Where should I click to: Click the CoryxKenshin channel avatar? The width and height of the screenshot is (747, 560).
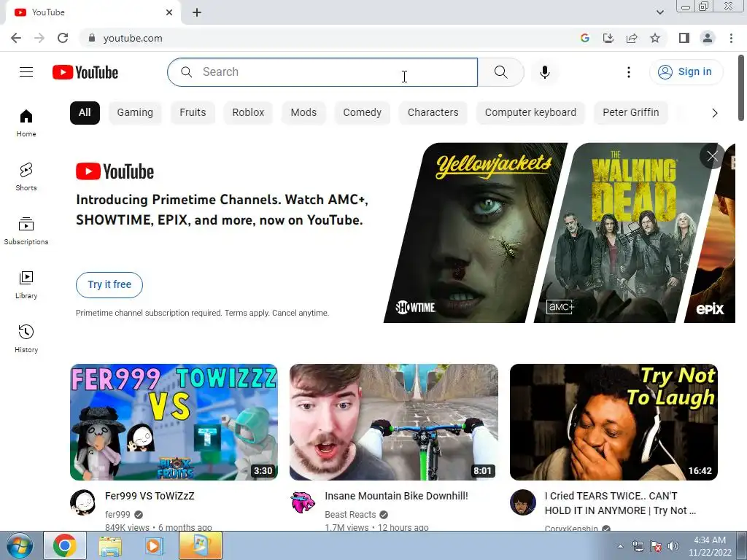click(523, 502)
